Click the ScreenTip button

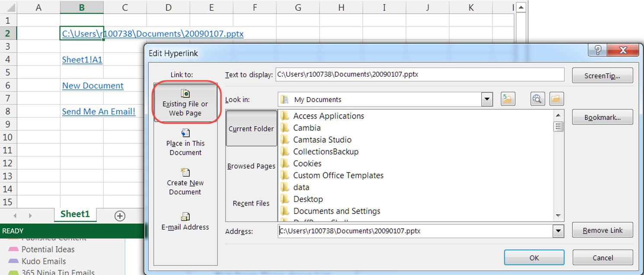click(602, 76)
